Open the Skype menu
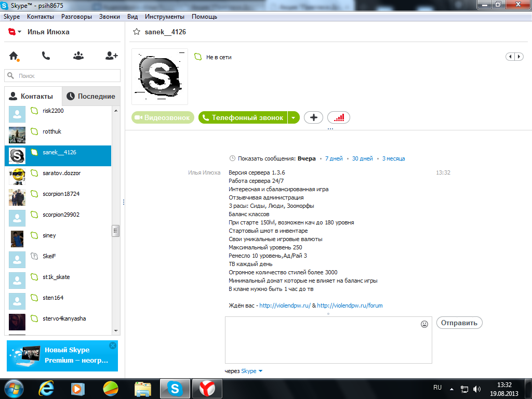Screen dimensions: 532x399 point(11,17)
